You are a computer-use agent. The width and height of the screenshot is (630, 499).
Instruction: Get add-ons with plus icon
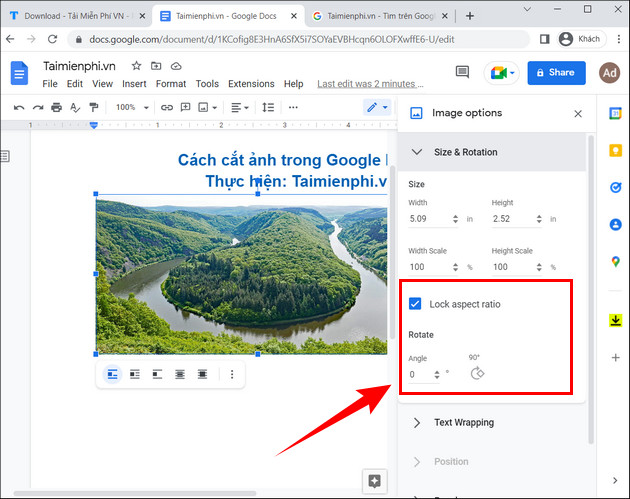[x=615, y=358]
